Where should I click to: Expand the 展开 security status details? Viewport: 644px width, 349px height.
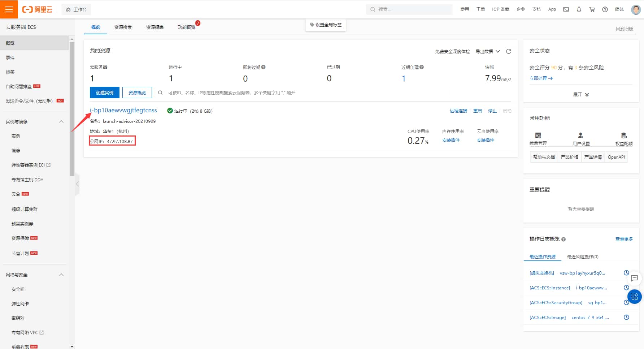pos(581,95)
